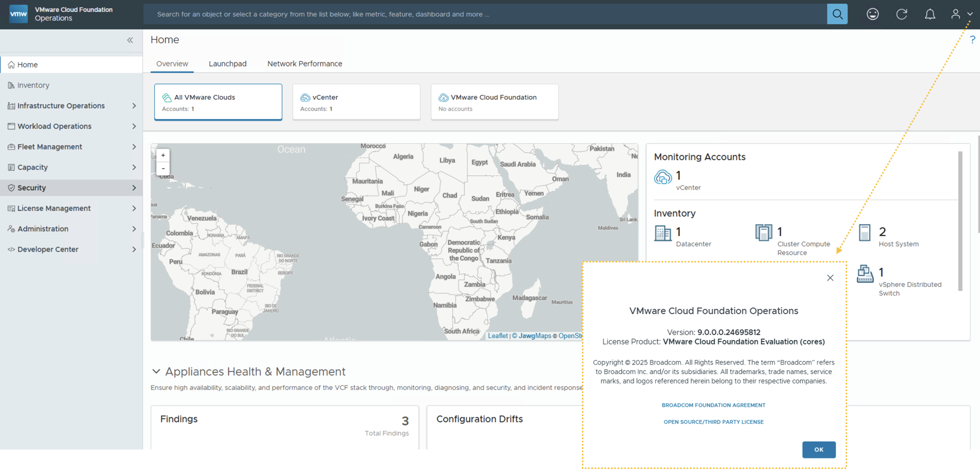Viewport: 980px width, 472px height.
Task: Open the smiley feedback icon
Action: point(873,14)
